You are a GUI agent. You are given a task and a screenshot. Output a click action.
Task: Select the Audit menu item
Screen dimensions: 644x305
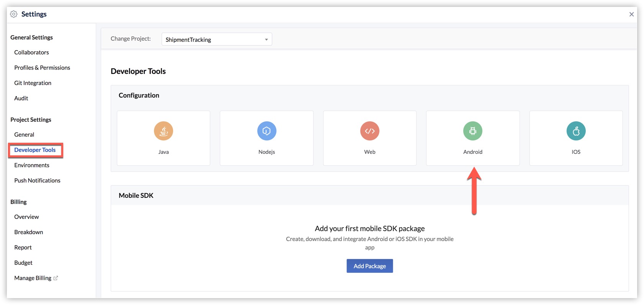coord(21,98)
